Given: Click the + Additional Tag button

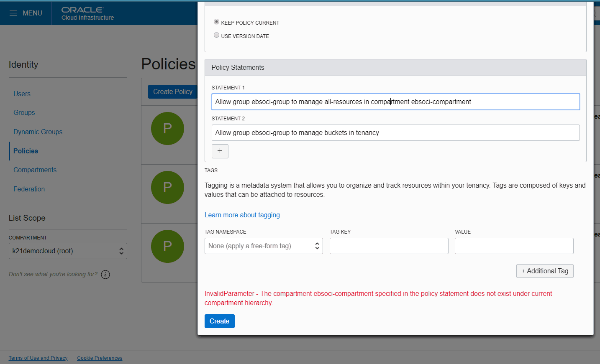Looking at the screenshot, I should [x=545, y=271].
